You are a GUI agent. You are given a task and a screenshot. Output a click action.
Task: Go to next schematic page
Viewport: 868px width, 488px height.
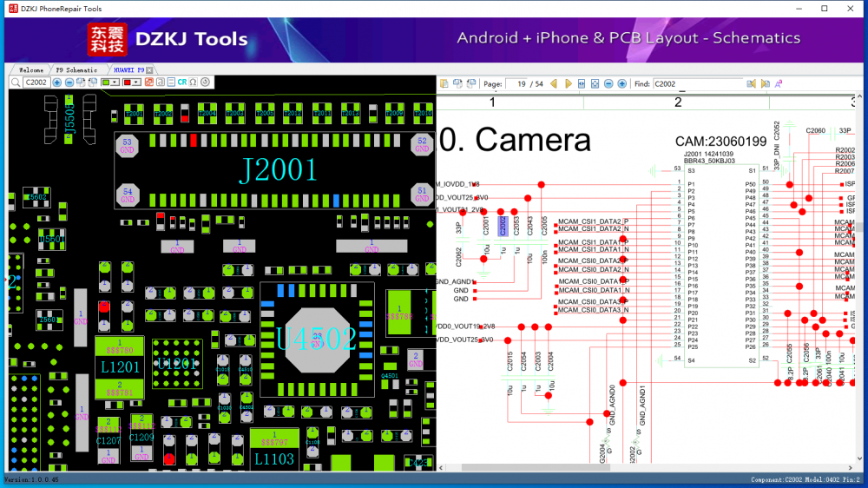click(x=568, y=83)
